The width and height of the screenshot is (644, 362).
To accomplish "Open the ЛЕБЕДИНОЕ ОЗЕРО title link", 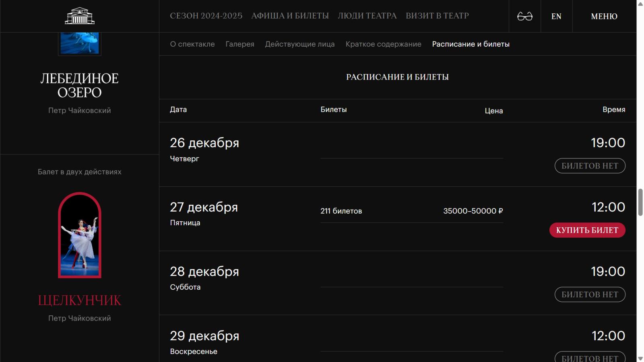I will pyautogui.click(x=80, y=85).
